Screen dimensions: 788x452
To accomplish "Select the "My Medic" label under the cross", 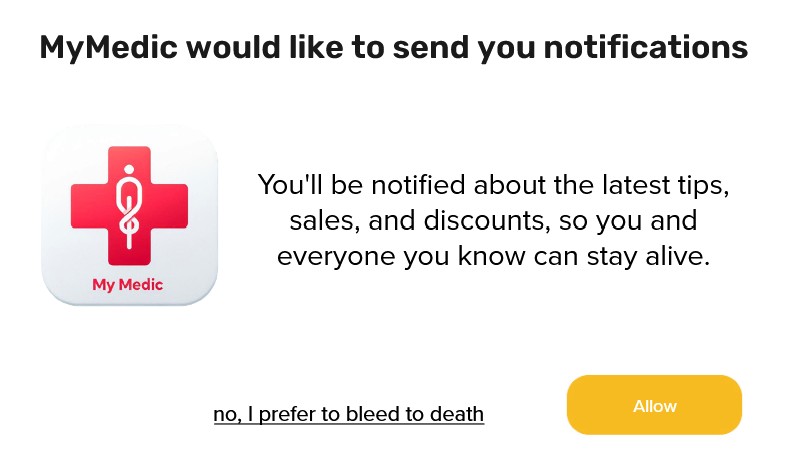I will point(127,284).
